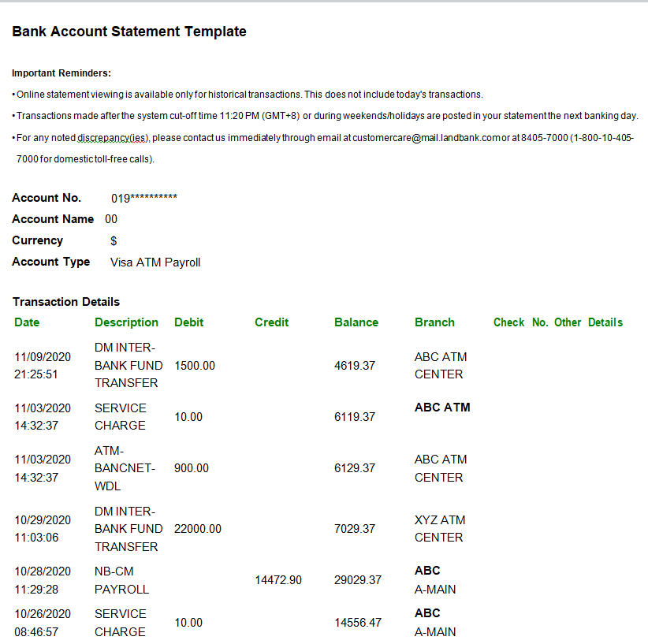The width and height of the screenshot is (648, 644).
Task: Click the Bank Account Statement Template title
Action: [x=129, y=32]
